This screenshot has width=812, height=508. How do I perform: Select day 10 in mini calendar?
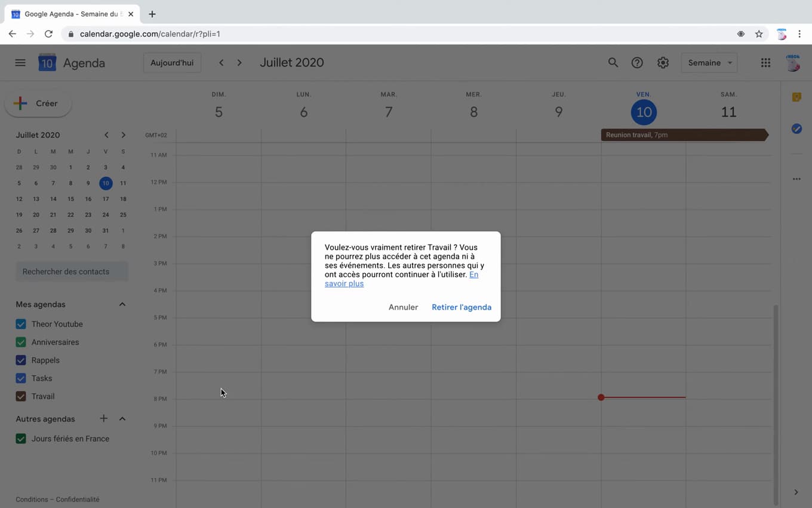(106, 183)
